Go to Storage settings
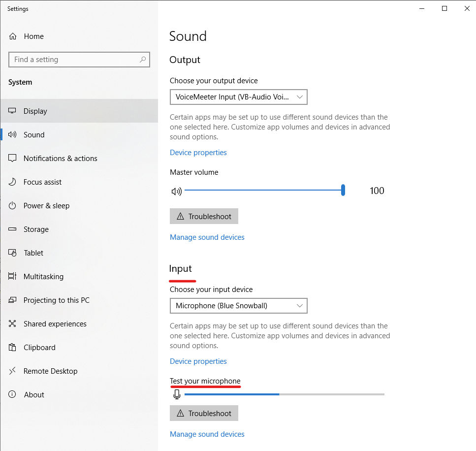The width and height of the screenshot is (476, 451). coord(79,229)
